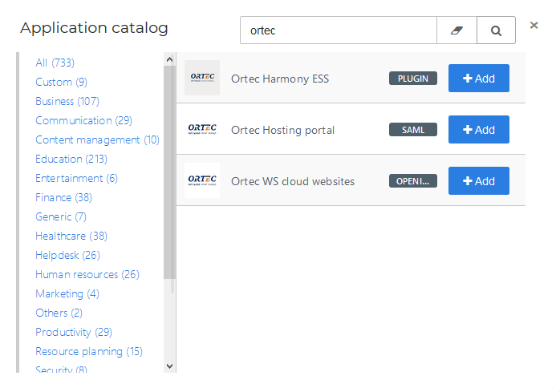Screen dimensions: 560x392
Task: Filter by Finance (38) category
Action: click(64, 198)
